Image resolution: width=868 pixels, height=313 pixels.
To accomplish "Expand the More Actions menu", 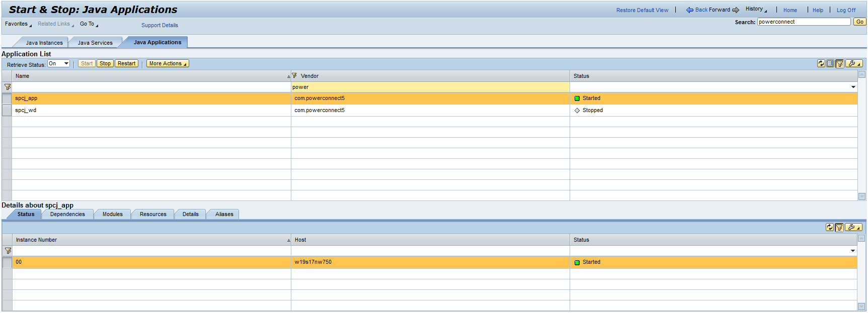I will coord(168,64).
